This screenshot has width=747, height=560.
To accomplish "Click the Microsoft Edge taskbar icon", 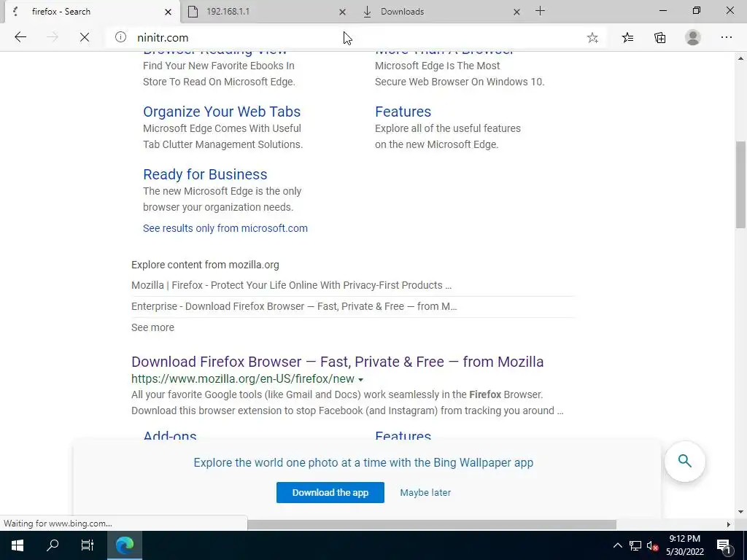I will tap(124, 545).
